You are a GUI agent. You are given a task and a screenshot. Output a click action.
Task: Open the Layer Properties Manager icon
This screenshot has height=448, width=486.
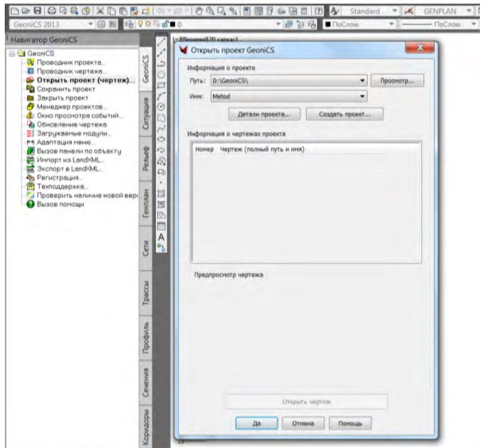pyautogui.click(x=130, y=25)
